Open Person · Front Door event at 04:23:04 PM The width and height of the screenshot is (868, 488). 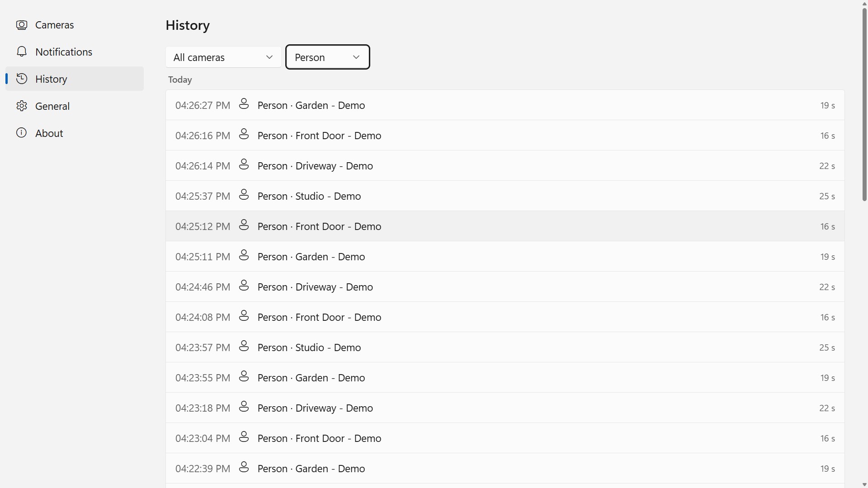[505, 438]
